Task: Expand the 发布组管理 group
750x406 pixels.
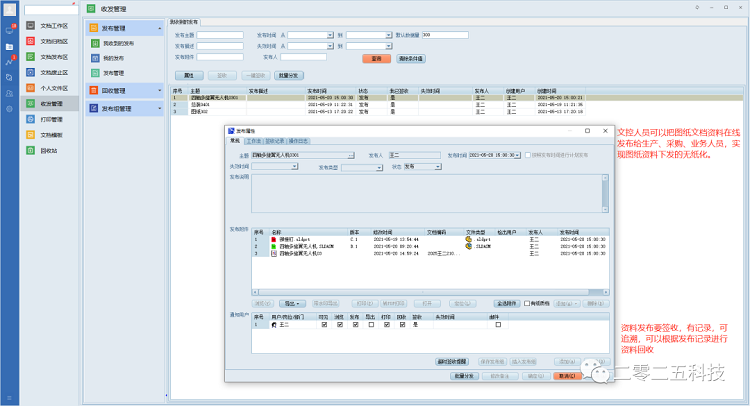Action: (160, 109)
